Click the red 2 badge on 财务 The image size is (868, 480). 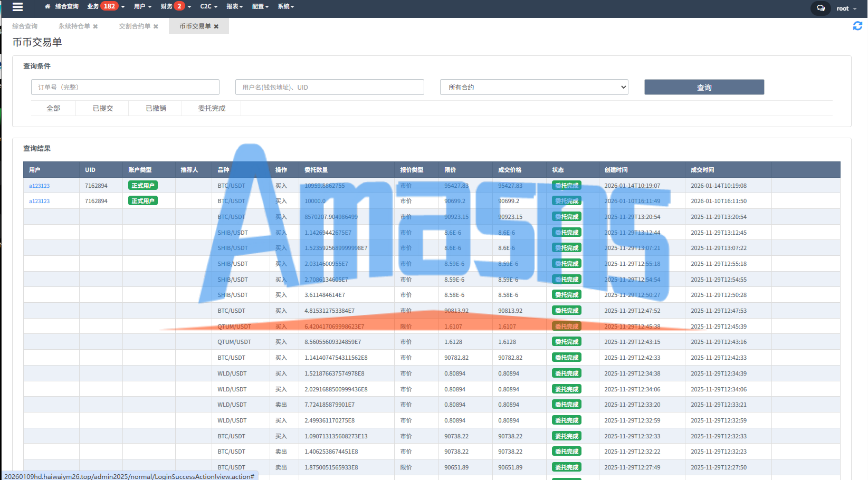pyautogui.click(x=179, y=6)
